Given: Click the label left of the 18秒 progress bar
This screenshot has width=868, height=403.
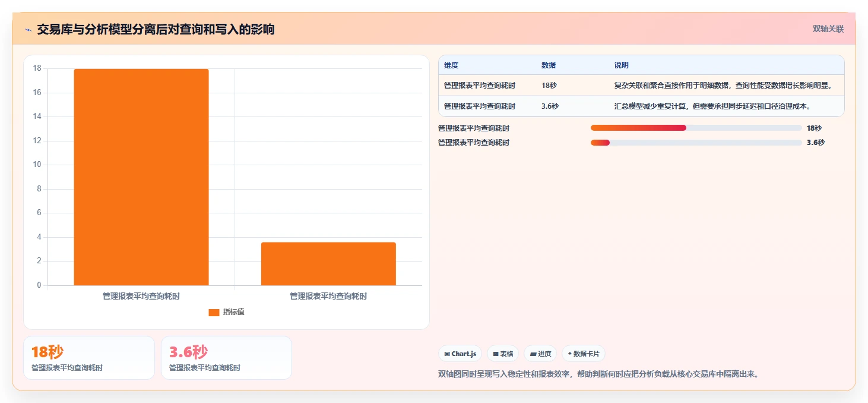Looking at the screenshot, I should point(474,128).
